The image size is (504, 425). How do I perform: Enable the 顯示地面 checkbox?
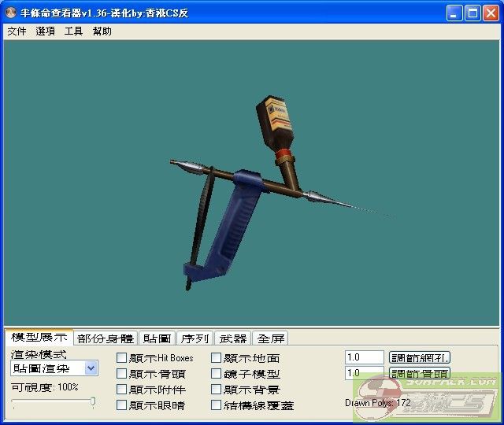[216, 358]
